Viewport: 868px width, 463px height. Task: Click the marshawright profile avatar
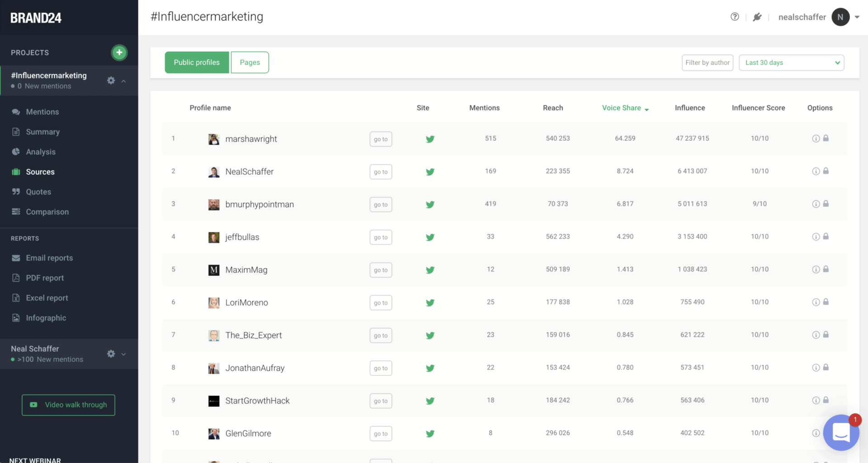tap(214, 139)
